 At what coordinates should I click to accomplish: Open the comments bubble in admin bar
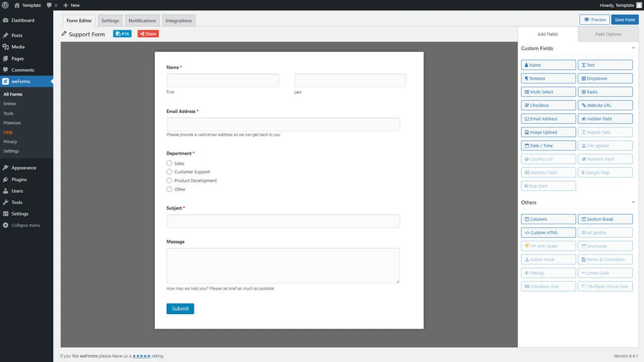click(51, 5)
